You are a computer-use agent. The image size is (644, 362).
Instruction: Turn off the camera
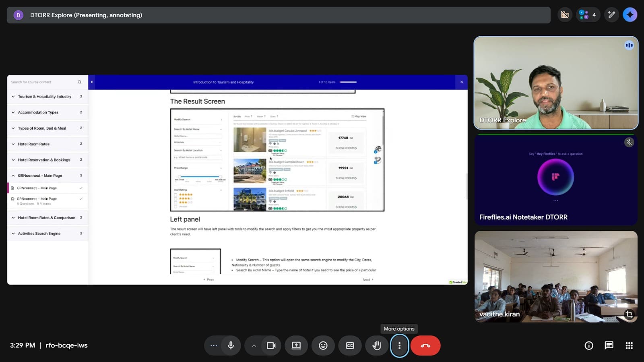coord(271,345)
